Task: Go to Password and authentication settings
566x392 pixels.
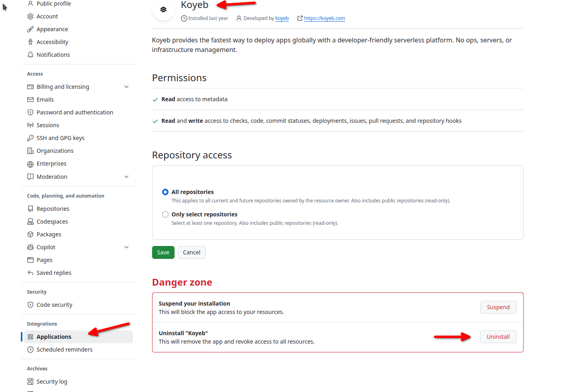Action: pyautogui.click(x=75, y=112)
